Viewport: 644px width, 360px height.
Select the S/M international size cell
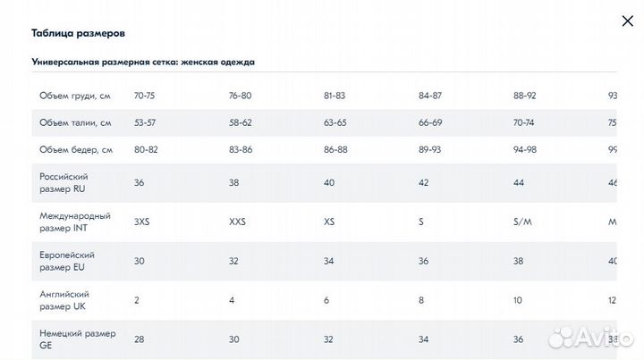521,222
